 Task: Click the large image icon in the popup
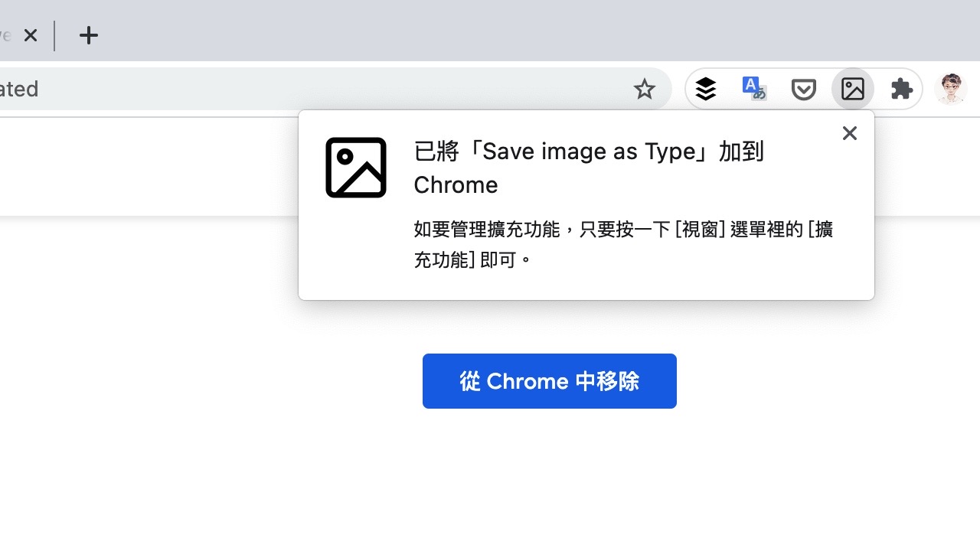(356, 168)
